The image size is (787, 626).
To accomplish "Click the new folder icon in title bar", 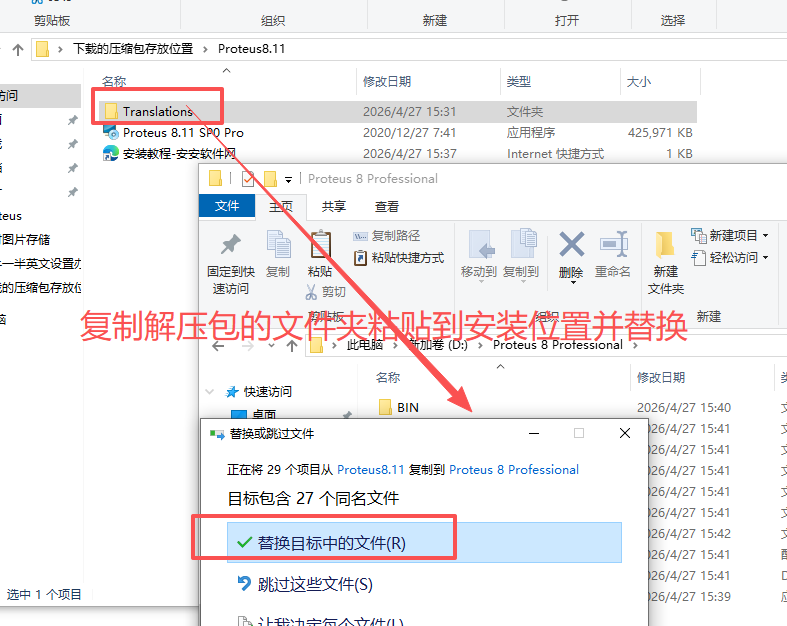I will tap(270, 179).
